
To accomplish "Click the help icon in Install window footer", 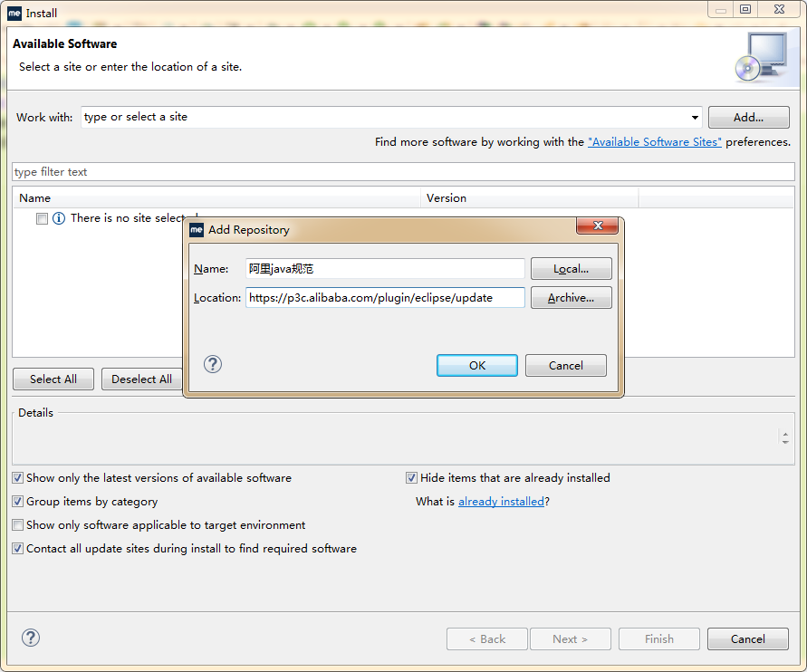I will coord(31,638).
